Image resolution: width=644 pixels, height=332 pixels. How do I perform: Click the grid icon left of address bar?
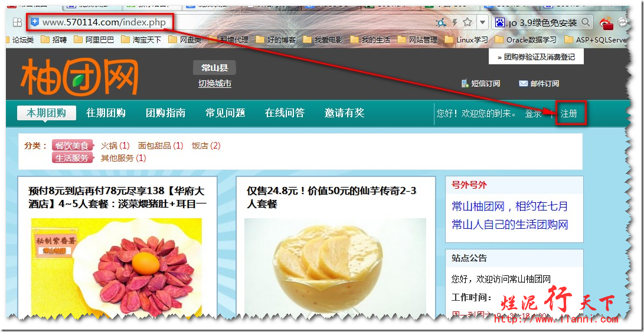point(17,22)
